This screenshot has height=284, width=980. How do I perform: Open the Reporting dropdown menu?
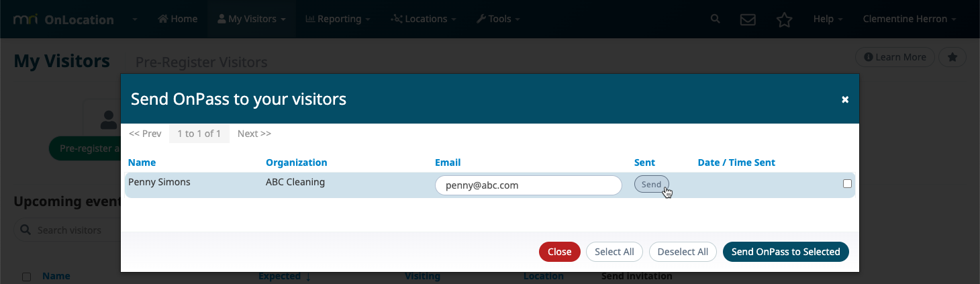[338, 19]
